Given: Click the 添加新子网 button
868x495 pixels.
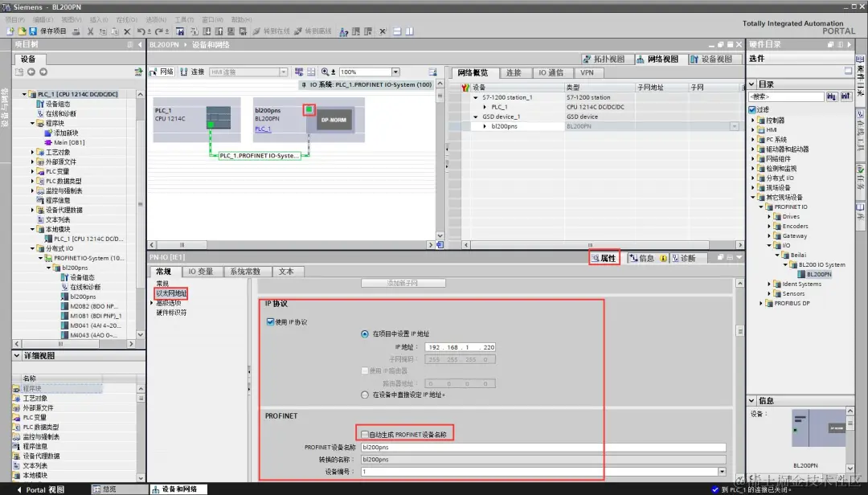Looking at the screenshot, I should tap(403, 283).
